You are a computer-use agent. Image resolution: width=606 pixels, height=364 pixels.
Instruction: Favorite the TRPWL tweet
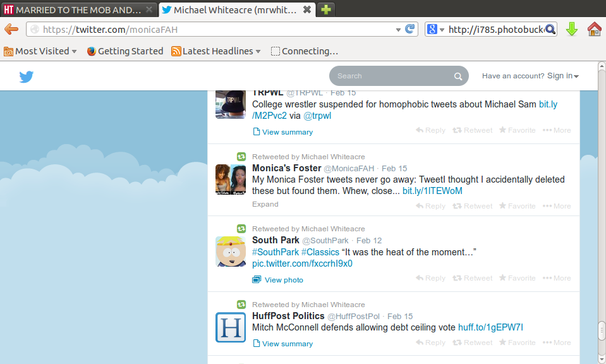[517, 130]
